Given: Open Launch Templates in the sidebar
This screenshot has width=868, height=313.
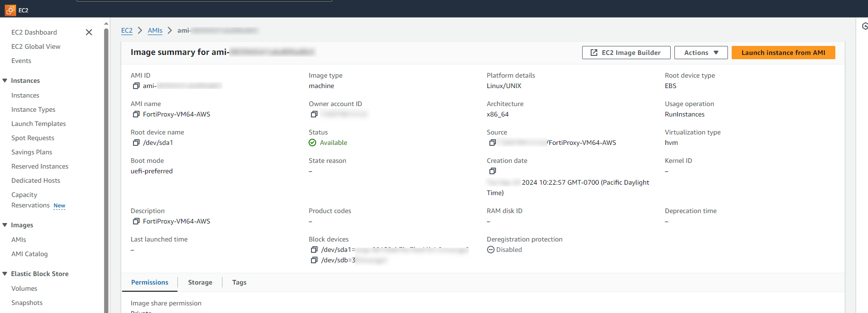Looking at the screenshot, I should coord(38,124).
